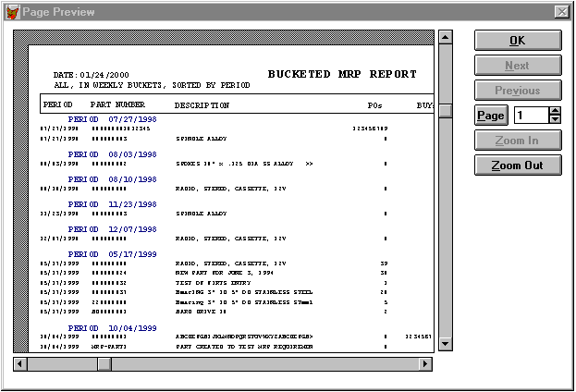Viewport: 576px width, 392px height.
Task: Click the vertical scrollbar down arrow
Action: coord(446,344)
